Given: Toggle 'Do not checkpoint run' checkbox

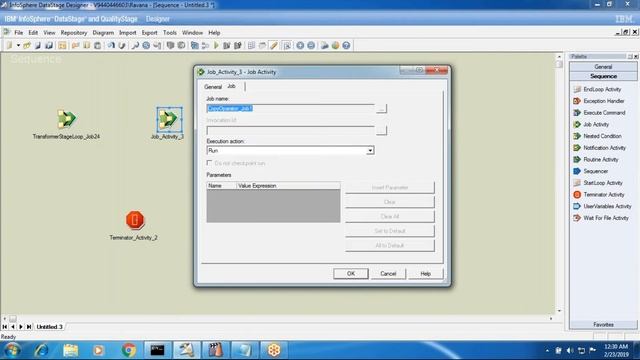Looking at the screenshot, I should coord(209,163).
